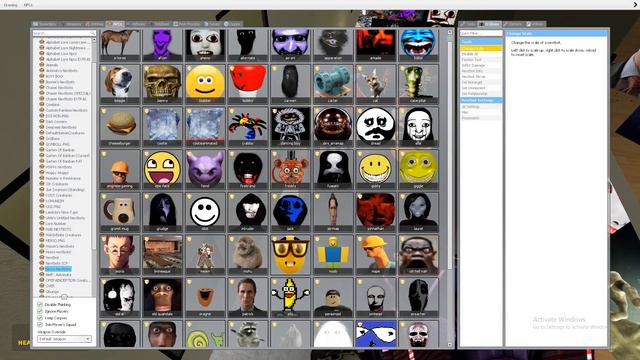Open the NPCs spawn menu tab
Viewport: 640px width, 360px height.
[115, 24]
